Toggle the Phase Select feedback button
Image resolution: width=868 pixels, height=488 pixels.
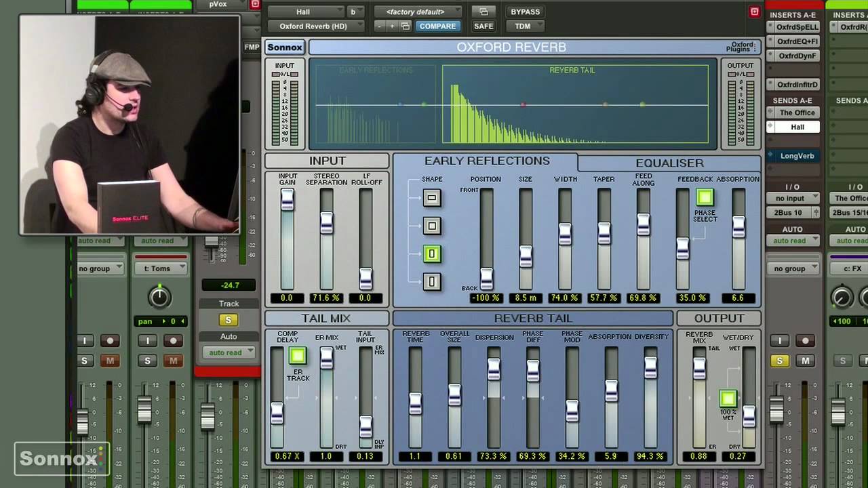(x=705, y=197)
